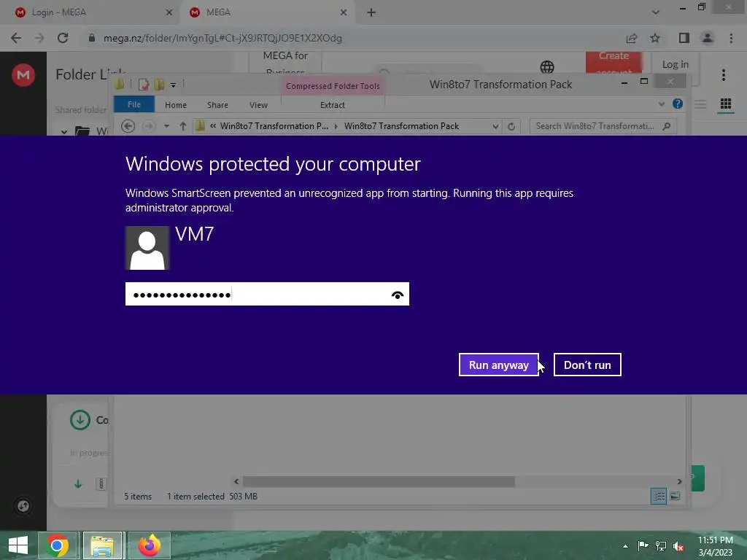Switch Explorer to large icons view
This screenshot has width=747, height=560.
click(675, 496)
